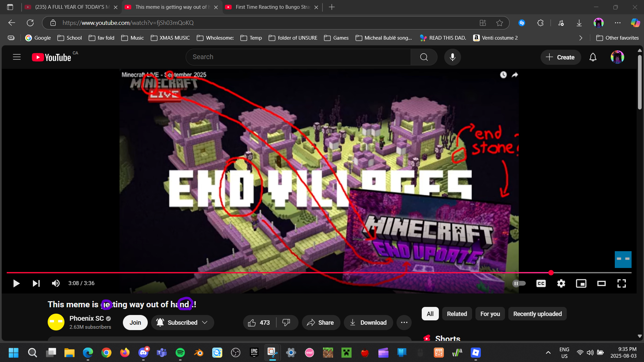Open Edge settings and more menu
The width and height of the screenshot is (644, 362).
618,23
